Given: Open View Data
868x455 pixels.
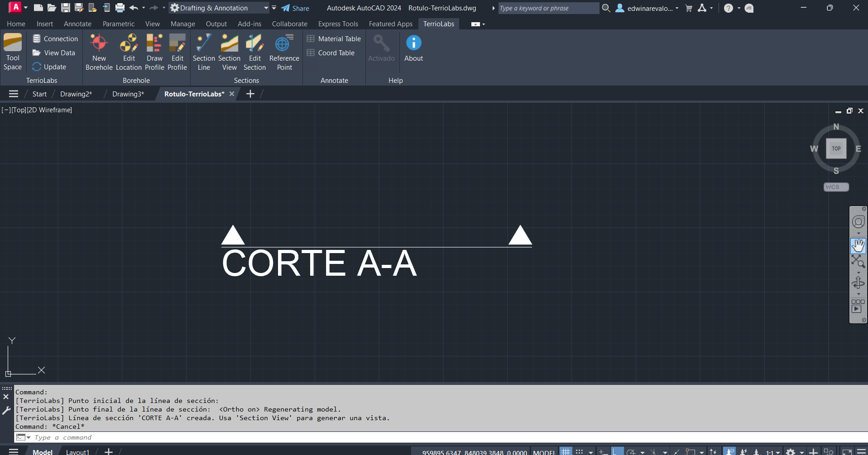Looking at the screenshot, I should [54, 53].
